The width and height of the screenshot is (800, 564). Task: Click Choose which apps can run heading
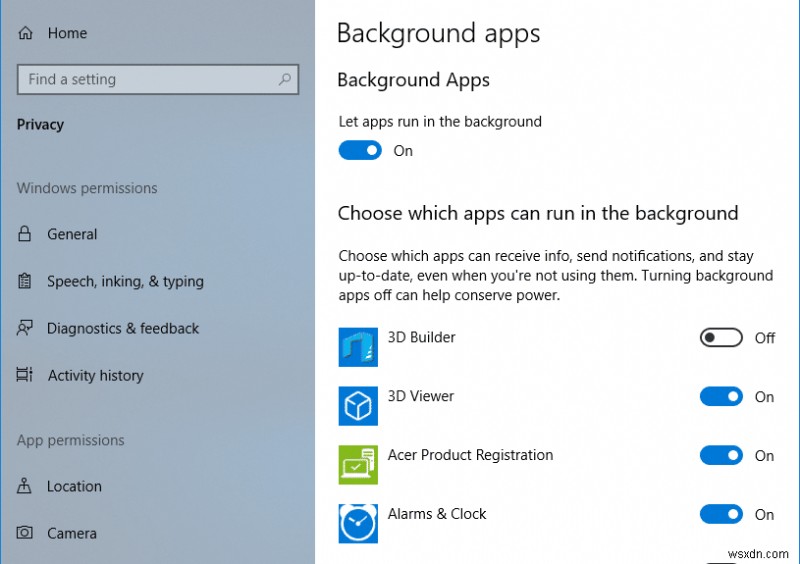(x=538, y=213)
